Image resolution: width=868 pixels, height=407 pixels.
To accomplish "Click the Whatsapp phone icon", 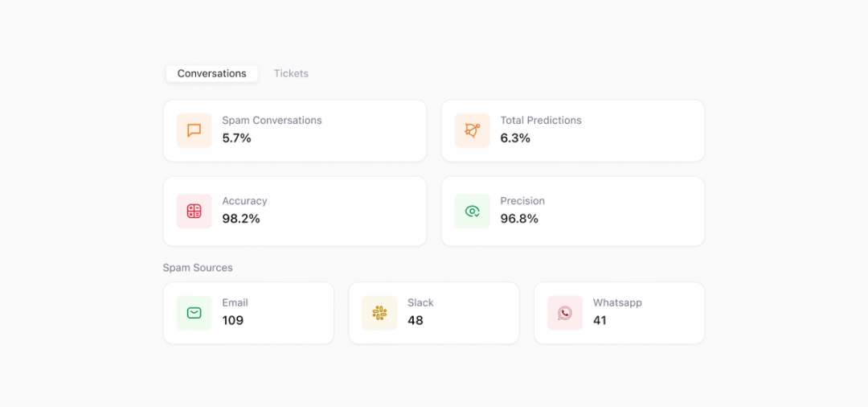I will pyautogui.click(x=565, y=313).
